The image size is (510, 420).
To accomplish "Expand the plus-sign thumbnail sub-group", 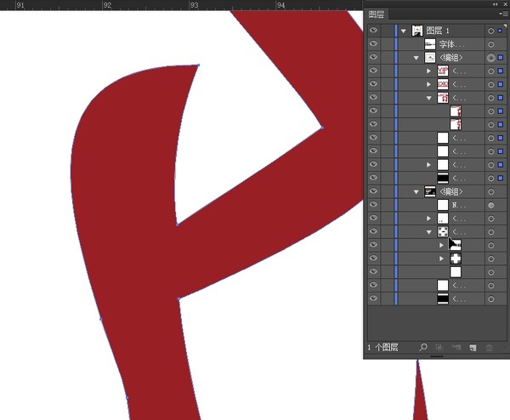I will 441,258.
